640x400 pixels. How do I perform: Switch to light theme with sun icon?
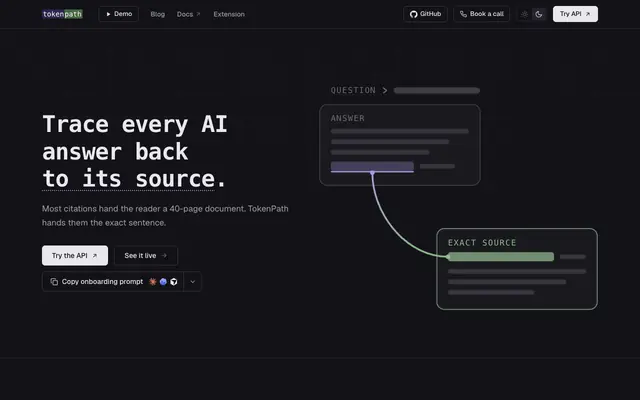[x=524, y=14]
